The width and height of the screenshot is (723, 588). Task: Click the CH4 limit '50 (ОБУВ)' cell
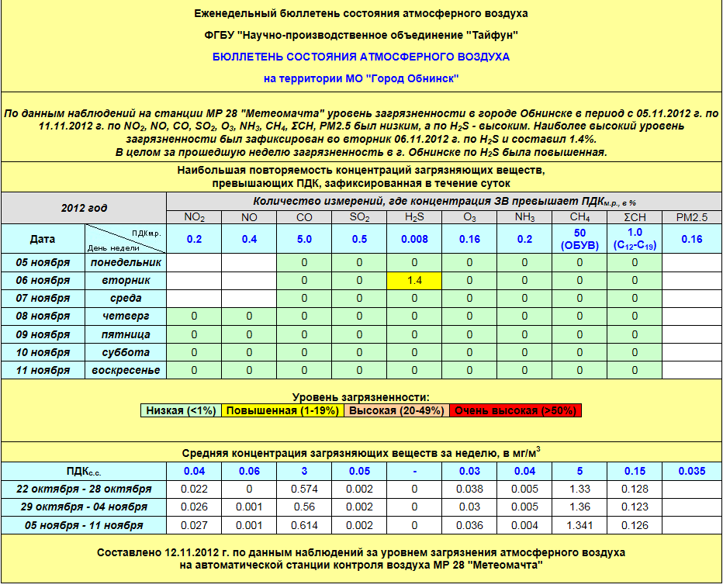coord(579,239)
